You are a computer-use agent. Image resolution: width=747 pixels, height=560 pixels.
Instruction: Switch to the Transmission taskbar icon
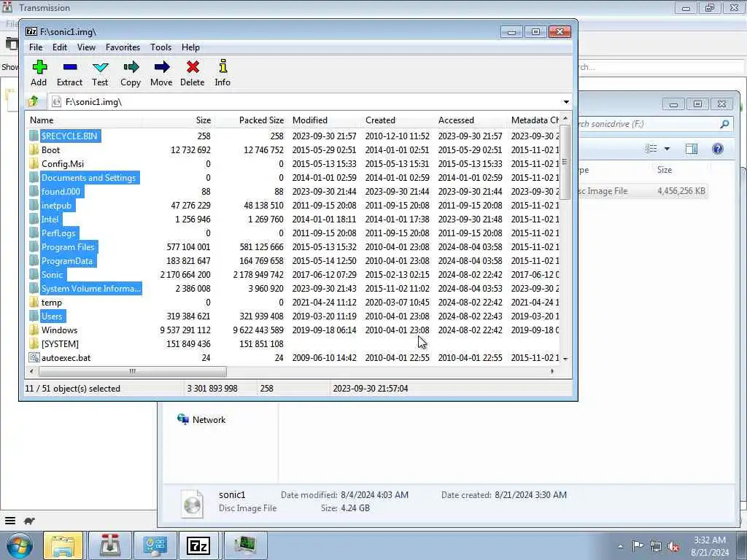coord(109,545)
